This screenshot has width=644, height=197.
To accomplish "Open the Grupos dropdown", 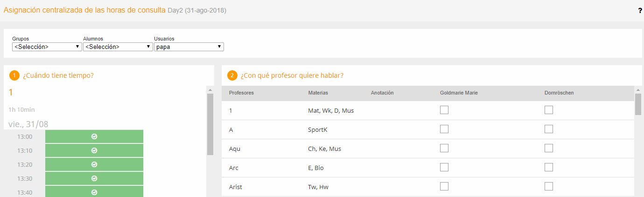I will tap(47, 47).
